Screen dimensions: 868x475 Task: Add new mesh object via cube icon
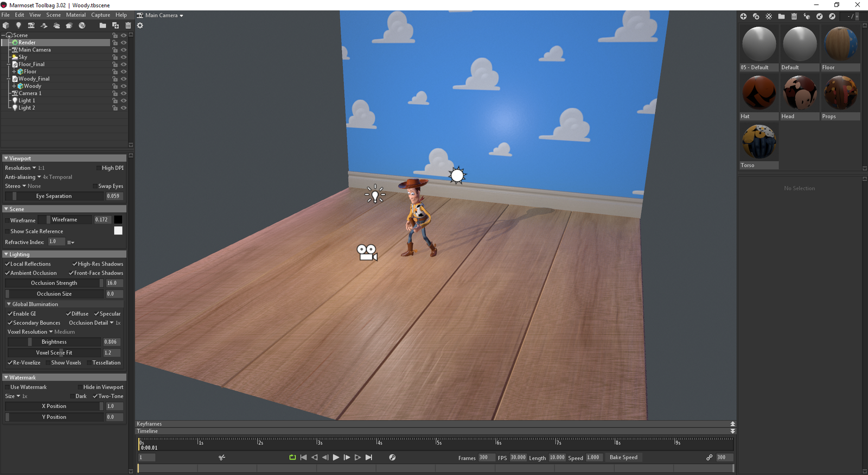[x=6, y=26]
